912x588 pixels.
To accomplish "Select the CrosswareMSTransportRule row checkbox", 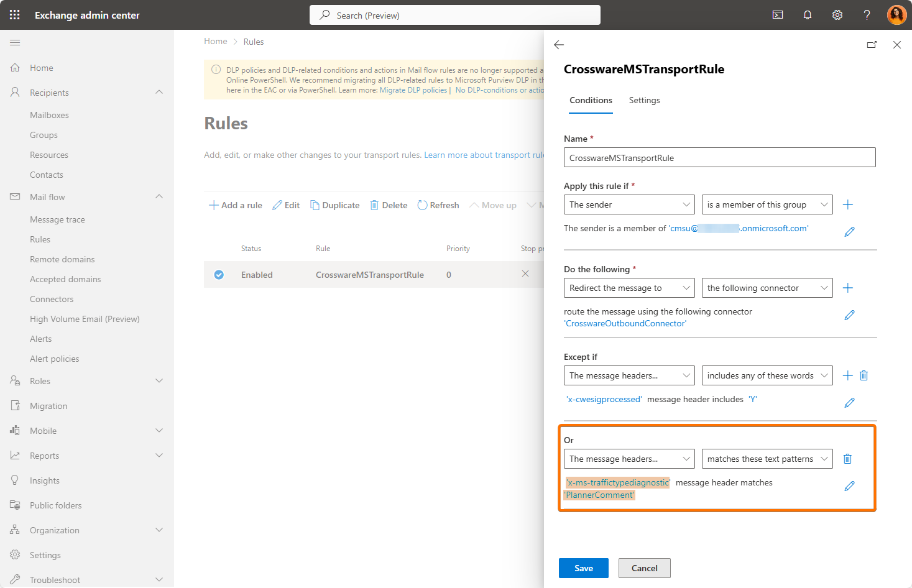I will [x=219, y=275].
